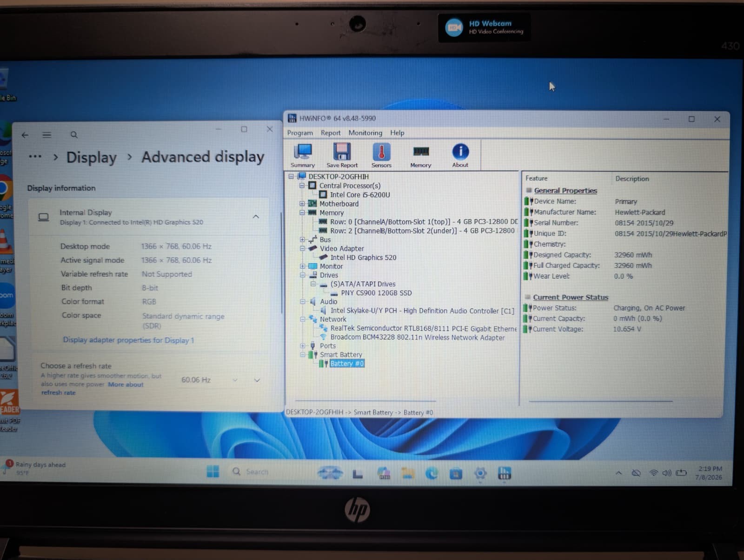Screen dimensions: 744x560
Task: Open the VLC media player desktop icon
Action: (x=7, y=249)
